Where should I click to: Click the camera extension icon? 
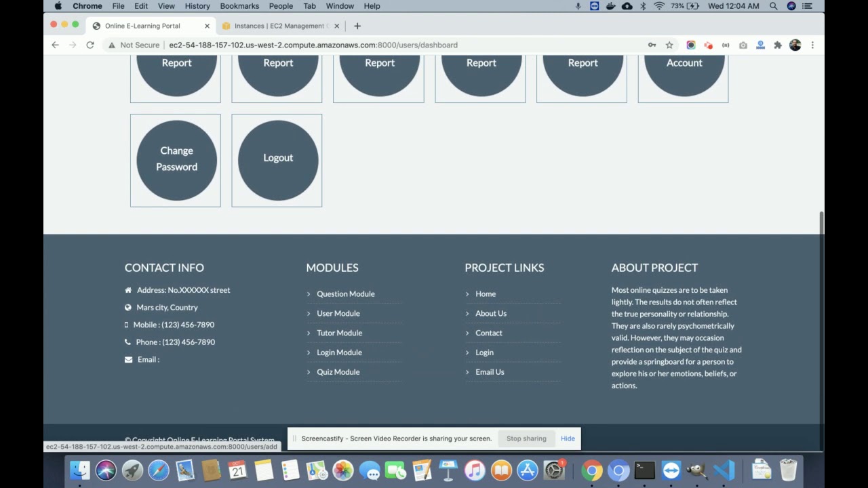coord(743,45)
